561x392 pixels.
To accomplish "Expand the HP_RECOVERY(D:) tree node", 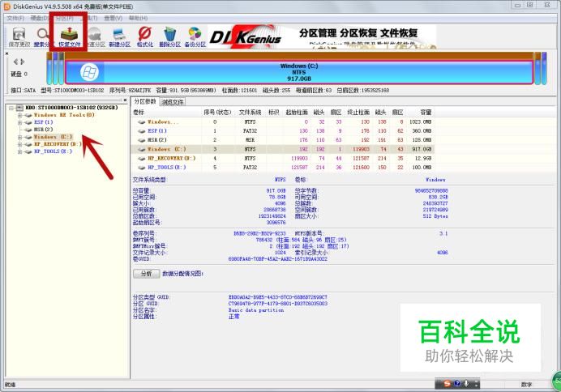I will point(20,144).
